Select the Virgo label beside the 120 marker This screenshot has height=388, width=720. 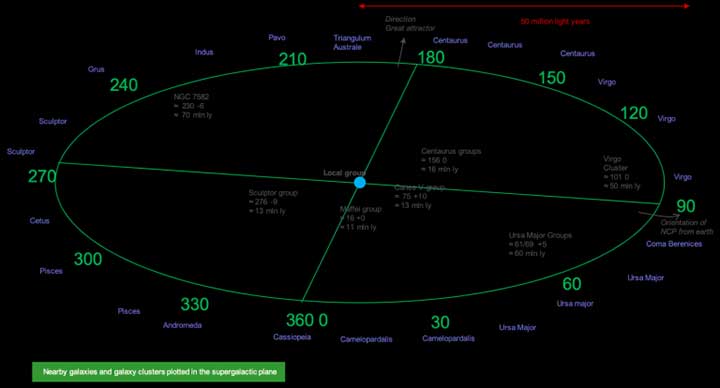coord(666,118)
